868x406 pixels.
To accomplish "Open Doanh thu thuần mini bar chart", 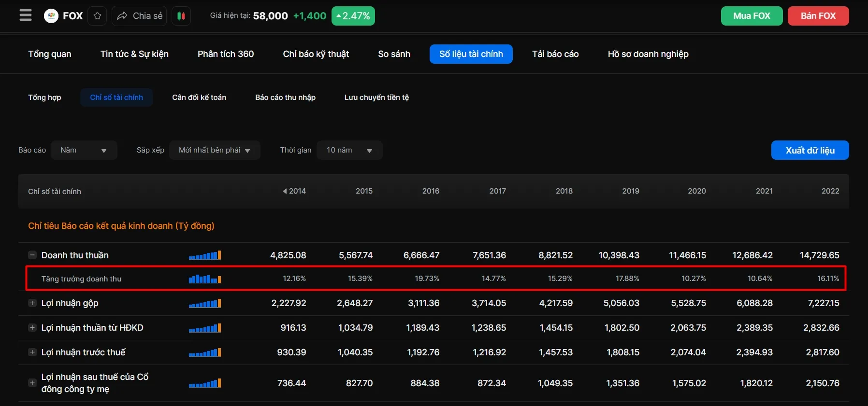I will click(x=205, y=255).
